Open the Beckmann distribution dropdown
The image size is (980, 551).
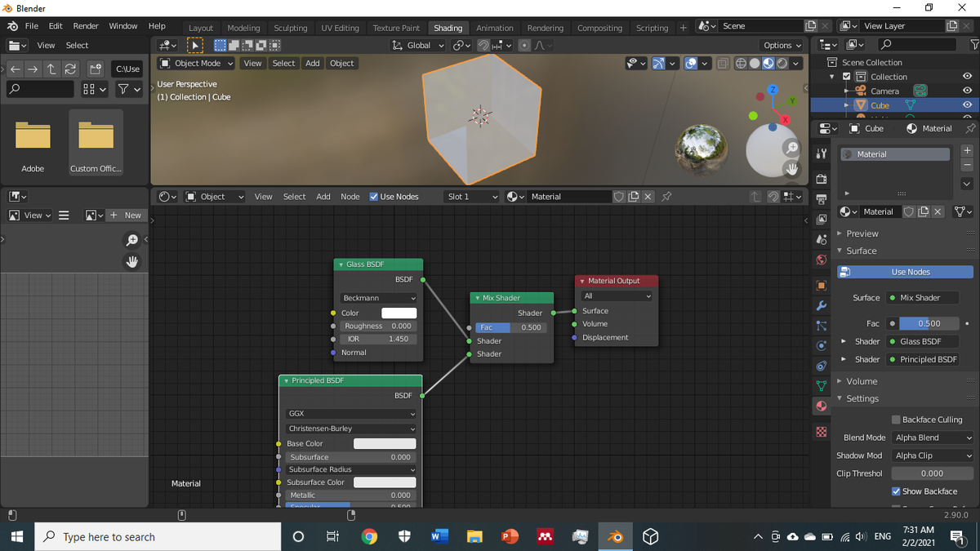[379, 298]
